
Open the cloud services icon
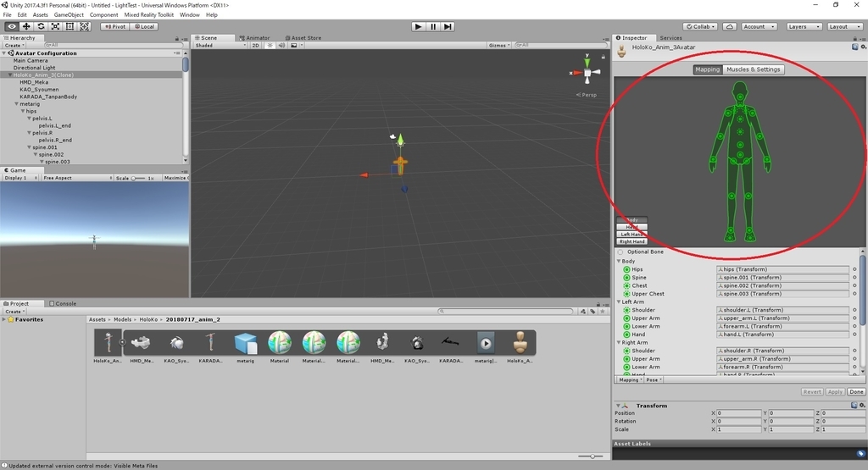click(730, 26)
